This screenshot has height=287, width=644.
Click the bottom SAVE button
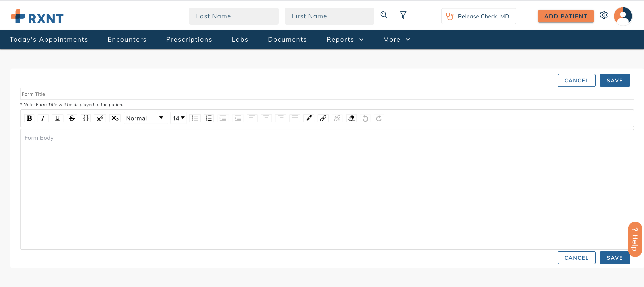click(x=614, y=257)
